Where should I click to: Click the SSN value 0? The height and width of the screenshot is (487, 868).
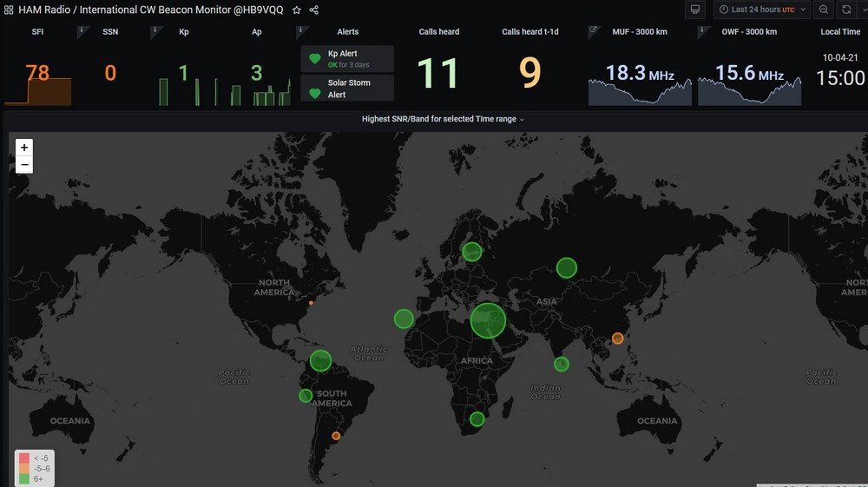click(x=110, y=73)
